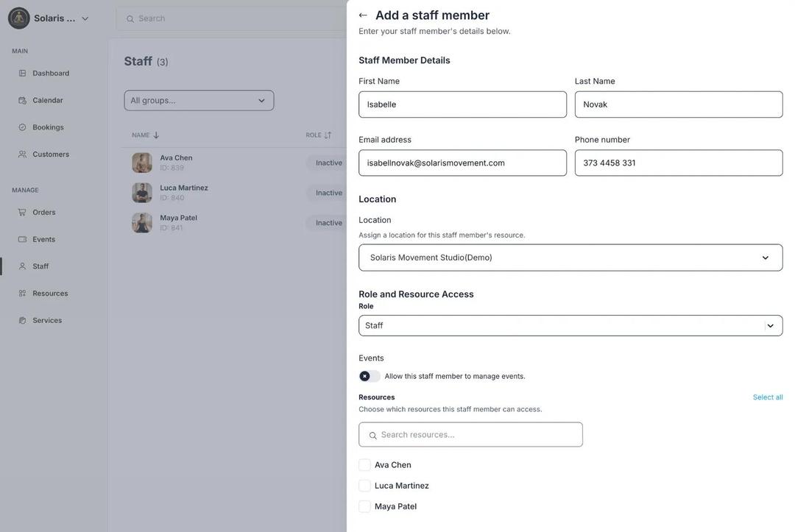Tick the Luca Martinez resource checkbox

(364, 486)
